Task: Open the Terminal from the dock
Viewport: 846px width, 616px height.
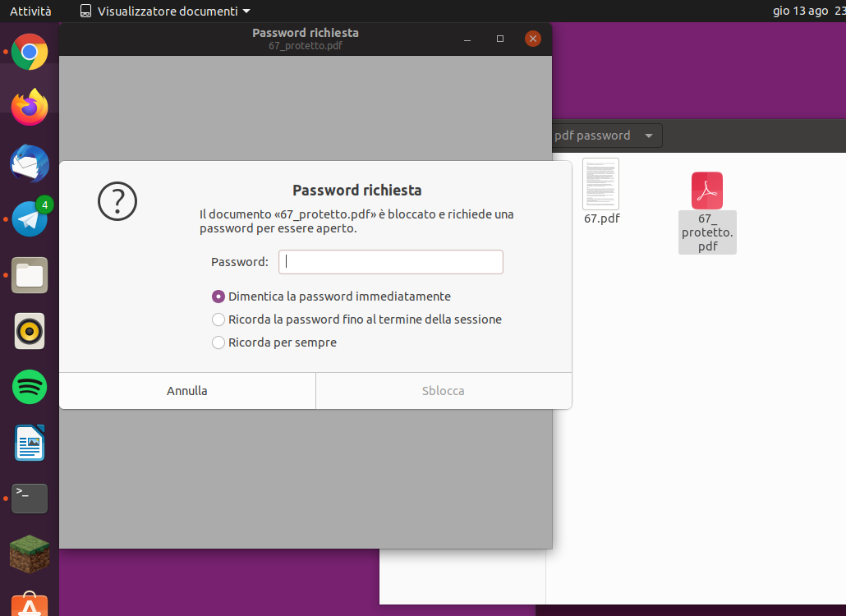Action: (29, 499)
